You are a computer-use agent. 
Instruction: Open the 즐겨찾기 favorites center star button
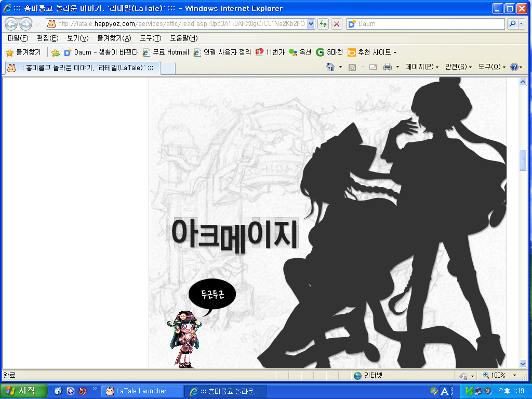(x=23, y=52)
